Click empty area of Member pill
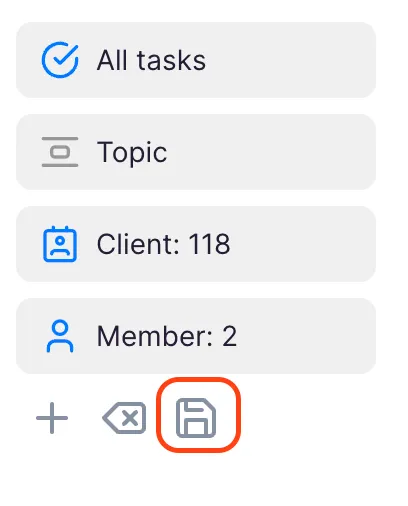 coord(307,336)
